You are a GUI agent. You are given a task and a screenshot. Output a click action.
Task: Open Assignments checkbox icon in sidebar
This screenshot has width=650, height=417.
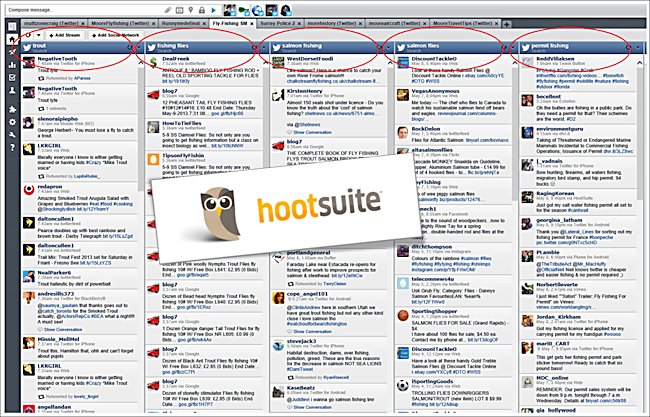pos(12,78)
